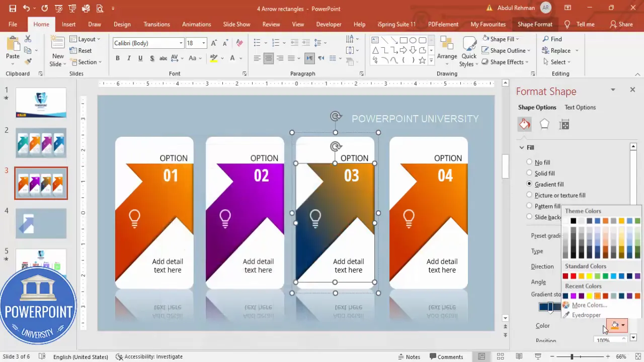Click the Share button
Viewport: 644px width, 362px height.
pos(621,24)
